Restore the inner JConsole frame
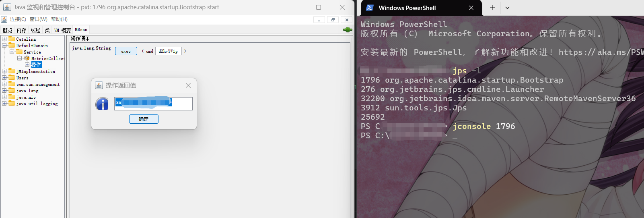Screen dimensions: 644x218 (x=333, y=20)
